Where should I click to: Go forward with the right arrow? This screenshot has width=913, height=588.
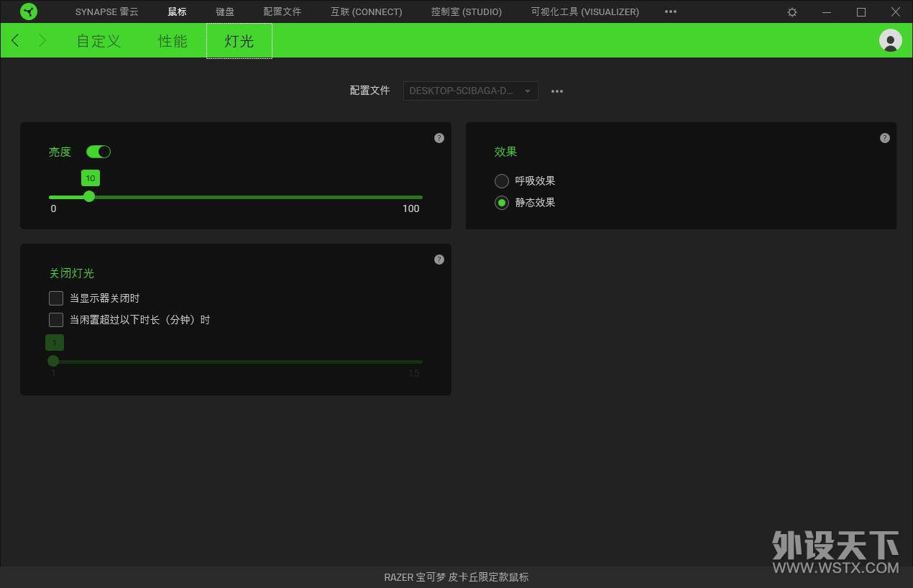click(42, 40)
